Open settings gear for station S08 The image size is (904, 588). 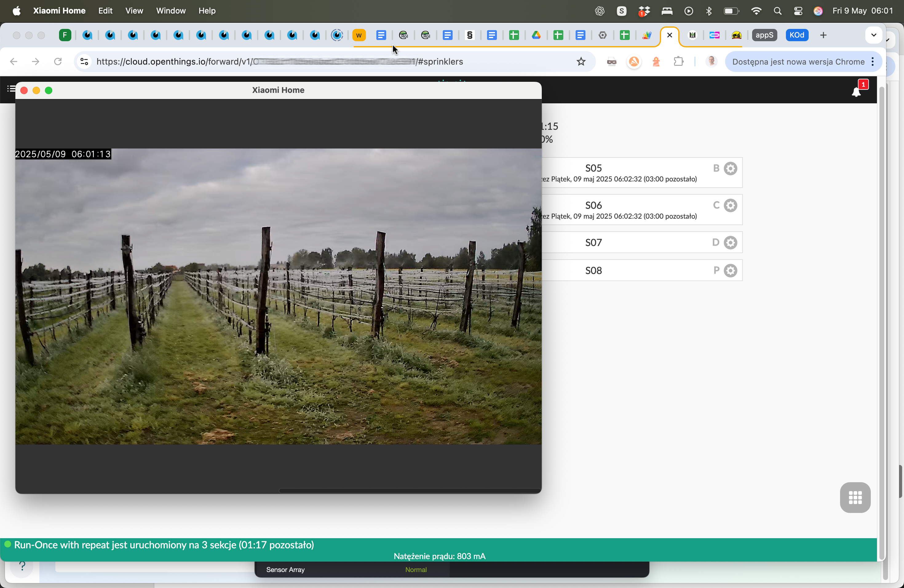click(x=730, y=270)
